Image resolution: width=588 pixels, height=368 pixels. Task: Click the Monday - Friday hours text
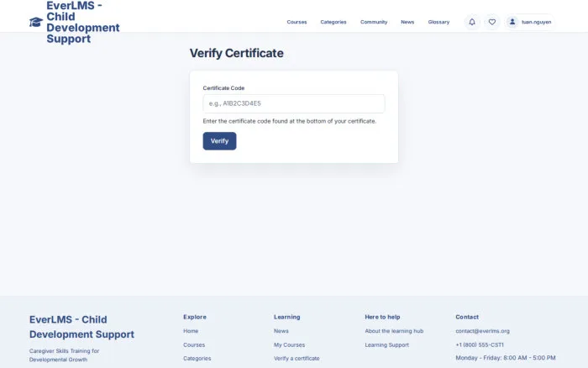point(506,358)
